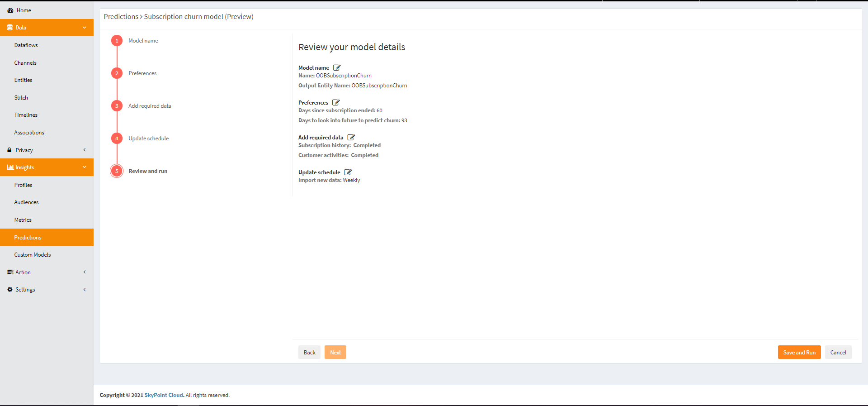The image size is (868, 406).
Task: Click the edit icon beside Preferences
Action: click(336, 103)
